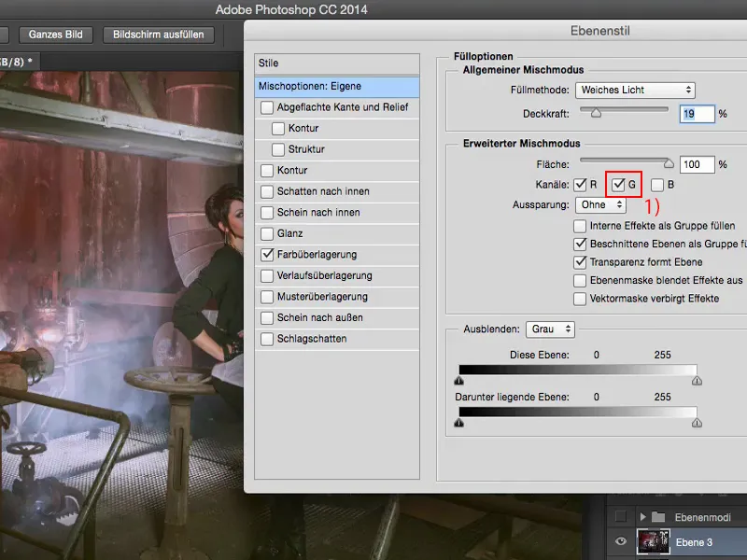Viewport: 747px width, 560px height.
Task: Click the Ebenenmodi folder icon
Action: tap(658, 517)
